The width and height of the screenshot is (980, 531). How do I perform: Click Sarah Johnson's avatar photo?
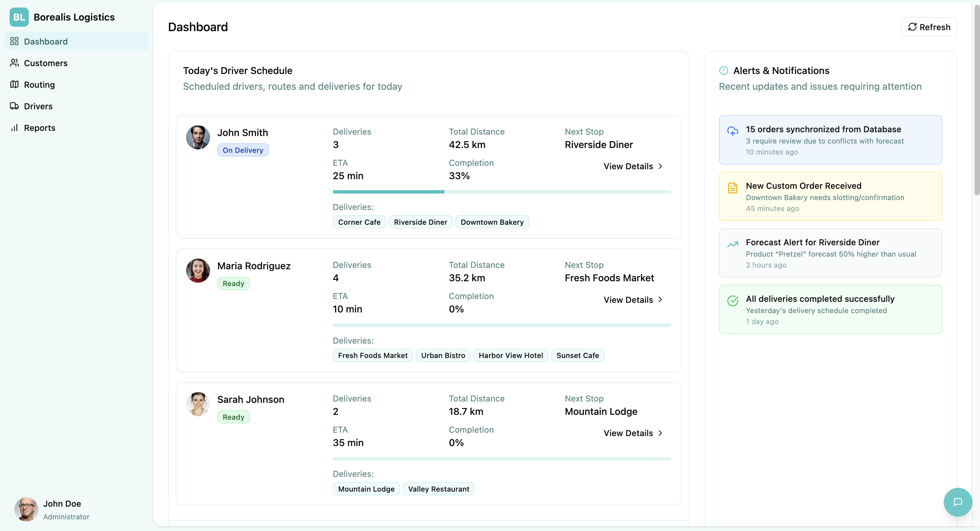point(198,404)
